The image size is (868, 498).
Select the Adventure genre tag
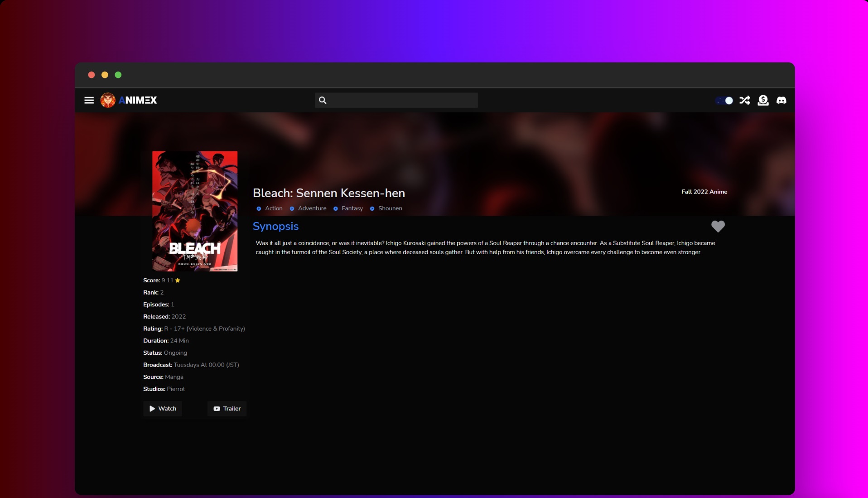tap(308, 208)
